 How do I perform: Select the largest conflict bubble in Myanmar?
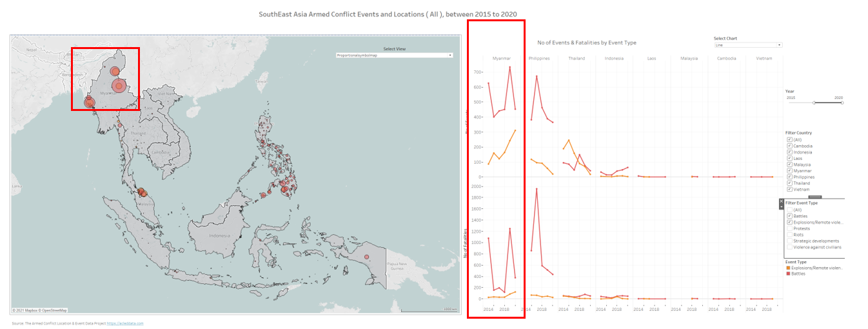pos(119,86)
